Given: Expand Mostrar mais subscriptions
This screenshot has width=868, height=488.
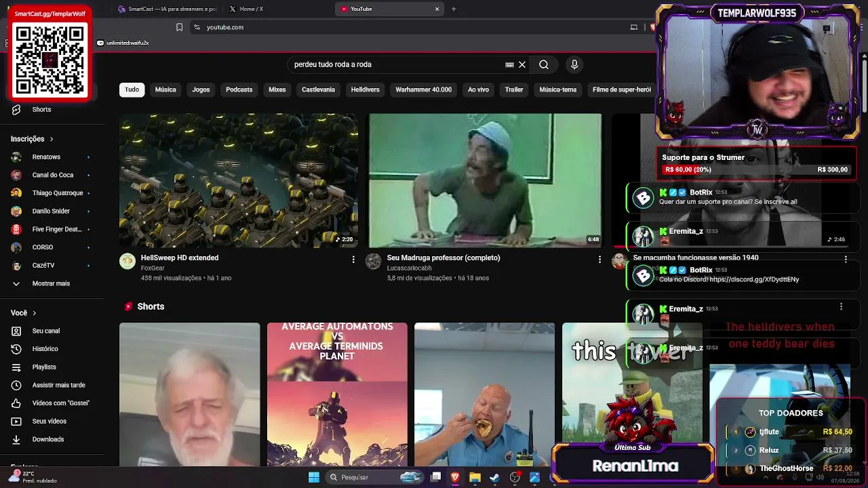Looking at the screenshot, I should (51, 283).
